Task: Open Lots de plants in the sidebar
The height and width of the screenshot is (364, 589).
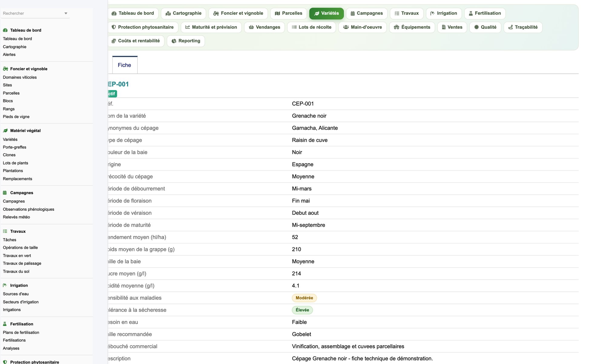Action: tap(15, 163)
